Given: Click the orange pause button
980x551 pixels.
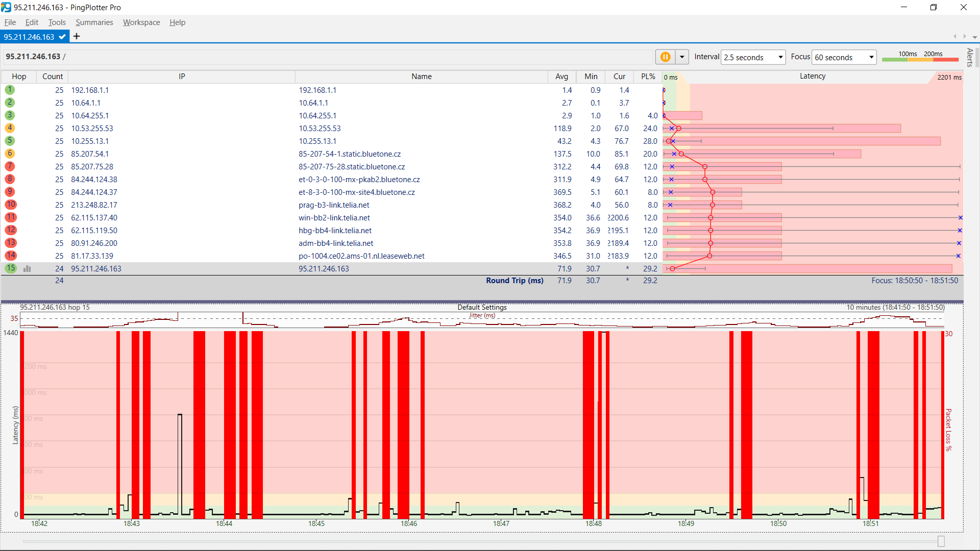Looking at the screenshot, I should pyautogui.click(x=665, y=57).
